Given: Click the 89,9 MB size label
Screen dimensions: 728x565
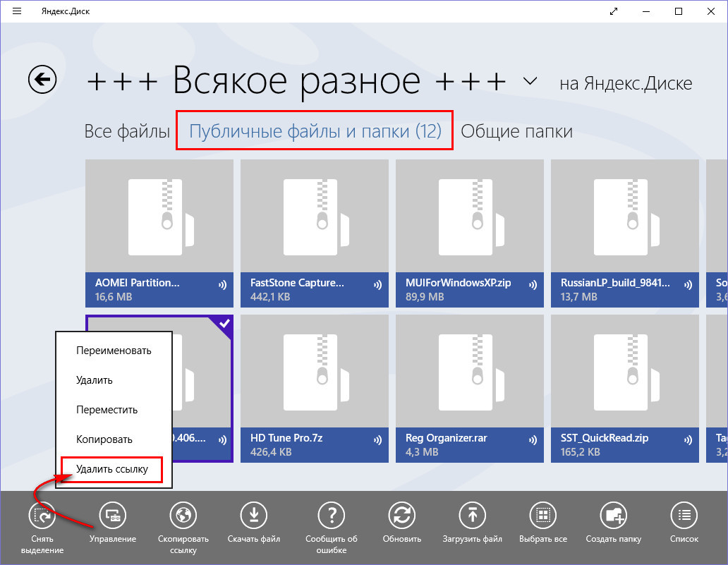Looking at the screenshot, I should (425, 297).
